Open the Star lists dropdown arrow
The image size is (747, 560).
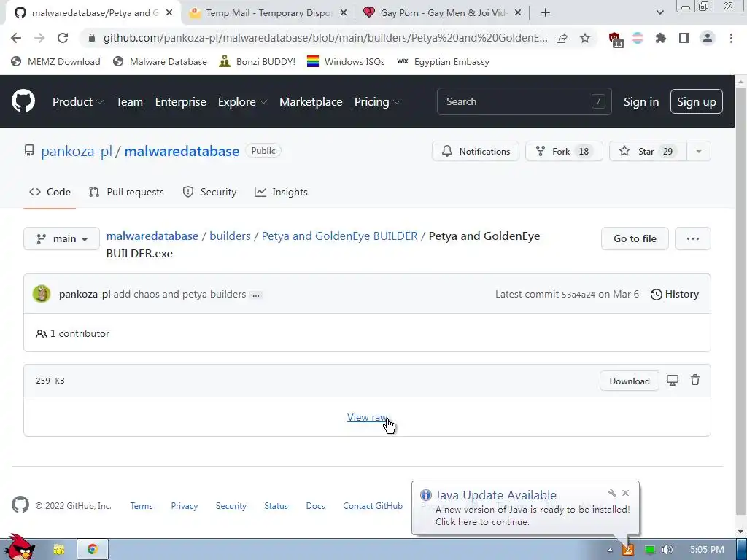point(698,152)
